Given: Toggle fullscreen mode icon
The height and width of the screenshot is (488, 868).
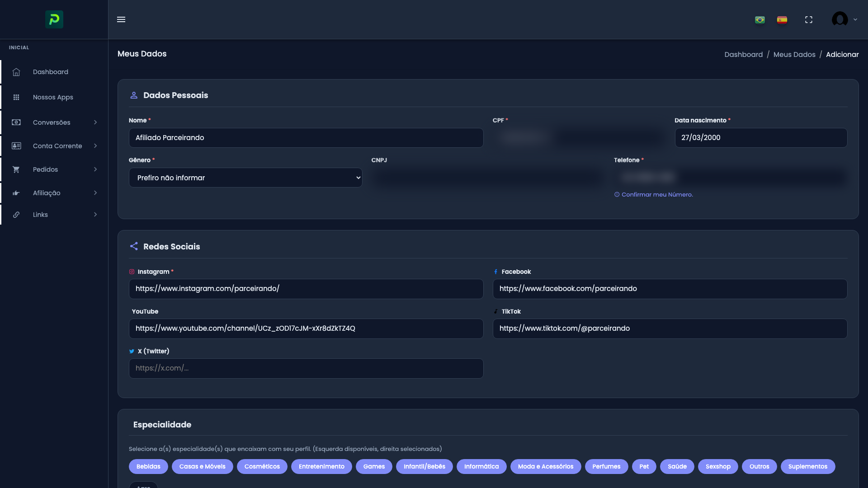Looking at the screenshot, I should click(809, 20).
